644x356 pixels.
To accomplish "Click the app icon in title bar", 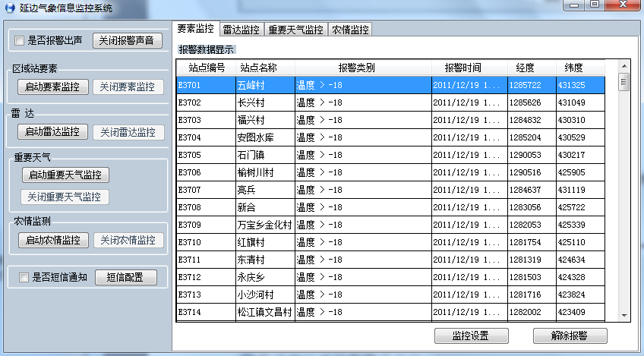I will [x=9, y=7].
